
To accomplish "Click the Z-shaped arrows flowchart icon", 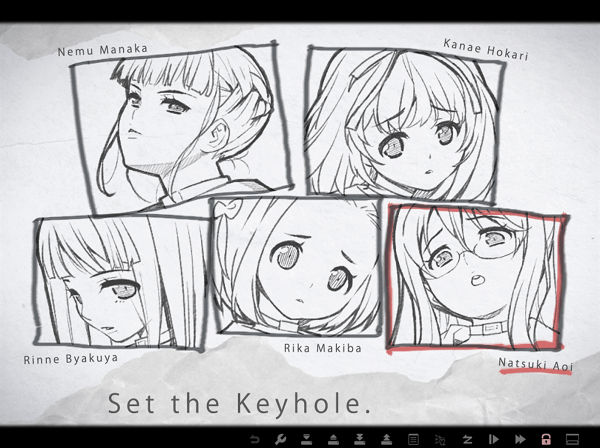I will coord(467,439).
